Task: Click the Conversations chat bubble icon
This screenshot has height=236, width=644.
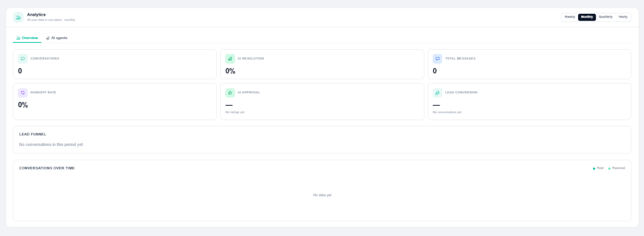Action: coord(23,59)
